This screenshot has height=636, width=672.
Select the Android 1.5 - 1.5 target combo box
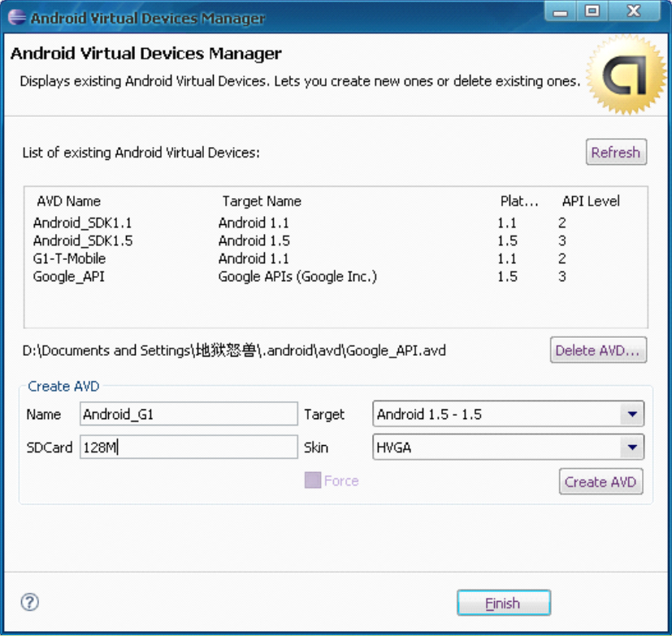pos(509,414)
